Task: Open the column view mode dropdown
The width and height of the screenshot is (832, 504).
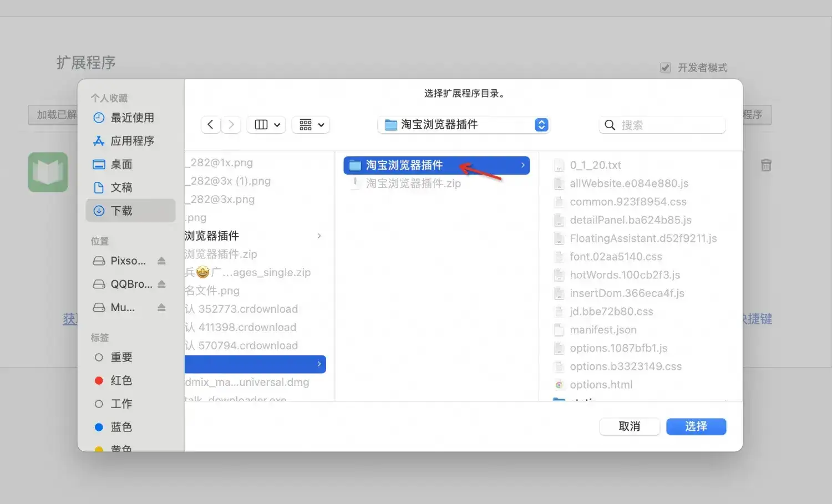Action: point(267,125)
